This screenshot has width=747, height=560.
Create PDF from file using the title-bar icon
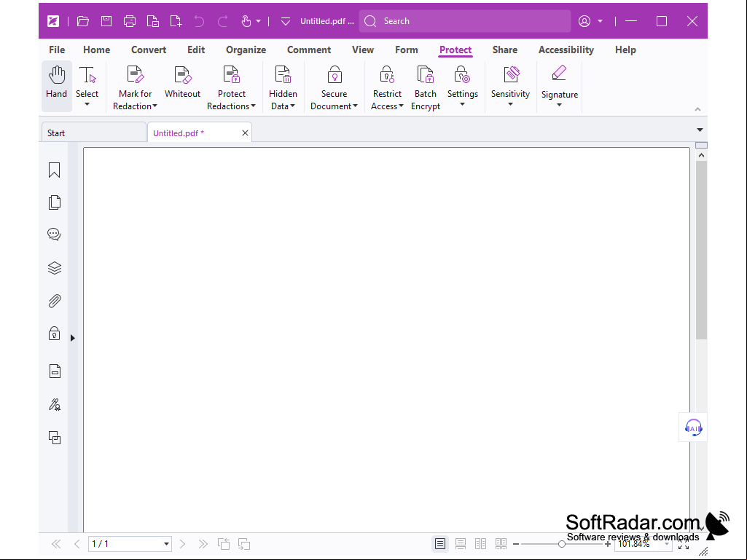[x=152, y=21]
